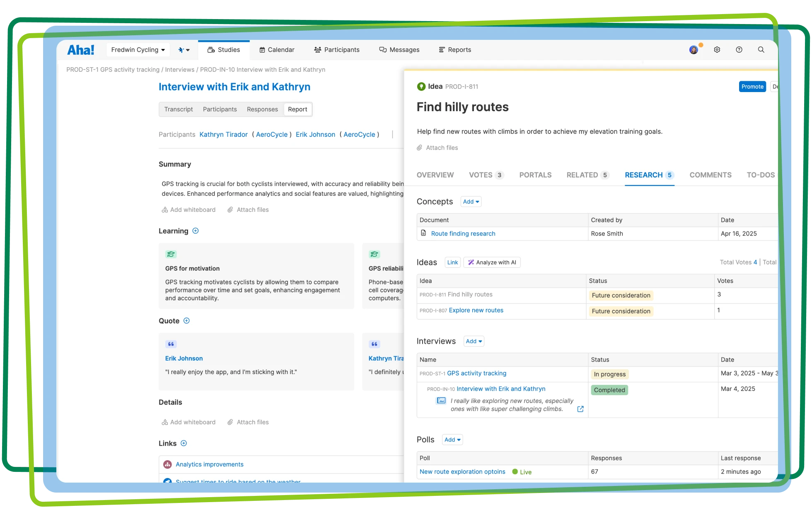Open the Comments tab on the idea

coord(710,175)
